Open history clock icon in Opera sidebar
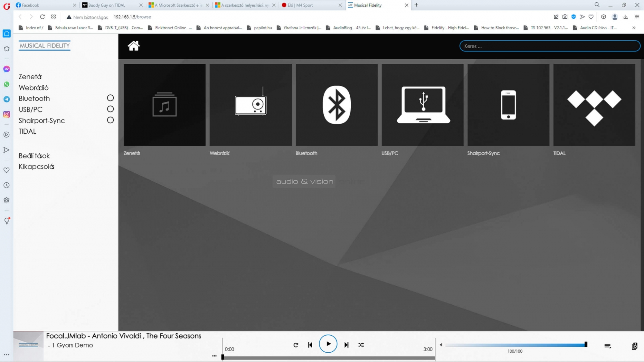The width and height of the screenshot is (644, 362). 6,185
